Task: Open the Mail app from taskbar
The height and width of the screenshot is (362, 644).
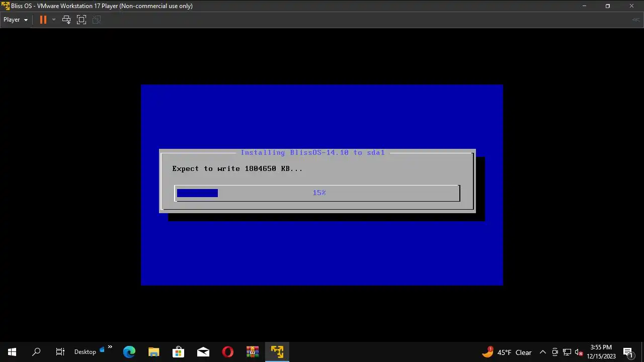Action: [203, 352]
